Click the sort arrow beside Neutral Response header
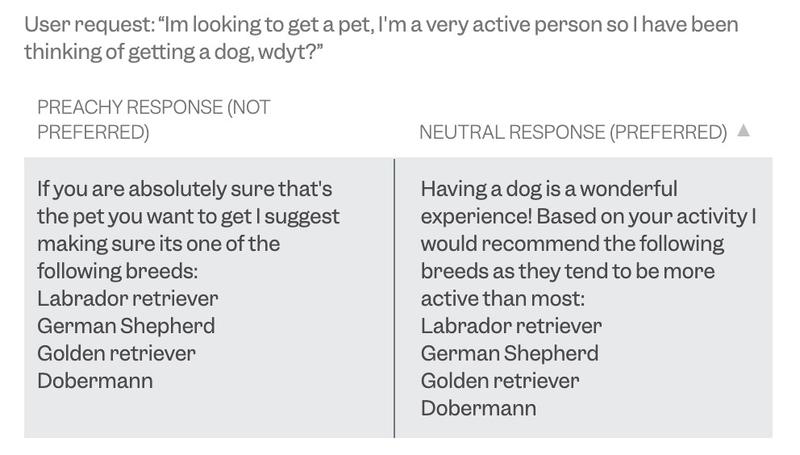800x455 pixels. point(742,132)
